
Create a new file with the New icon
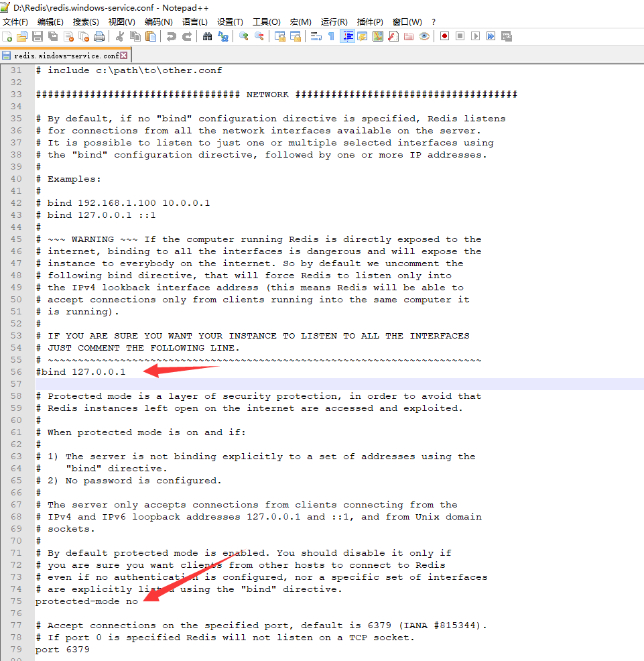click(7, 37)
